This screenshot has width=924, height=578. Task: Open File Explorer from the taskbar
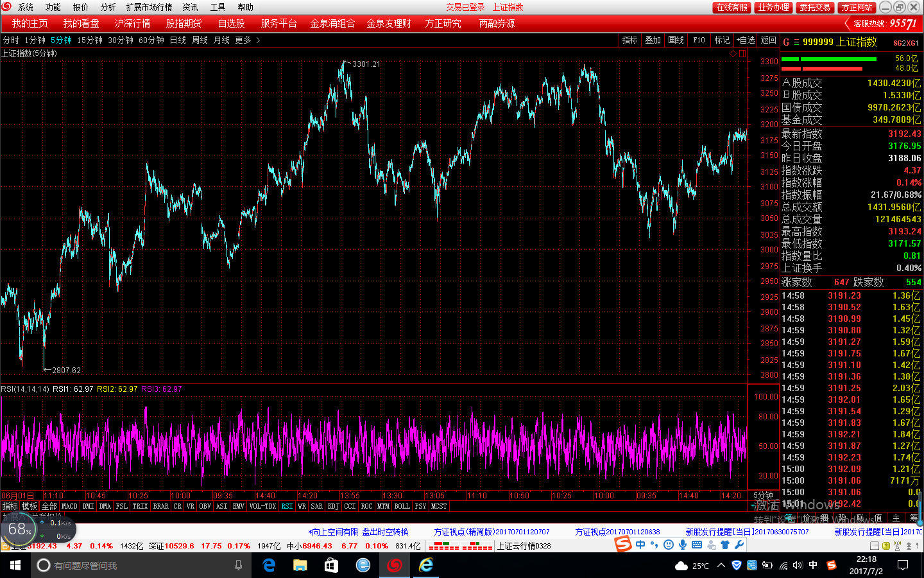coord(300,565)
